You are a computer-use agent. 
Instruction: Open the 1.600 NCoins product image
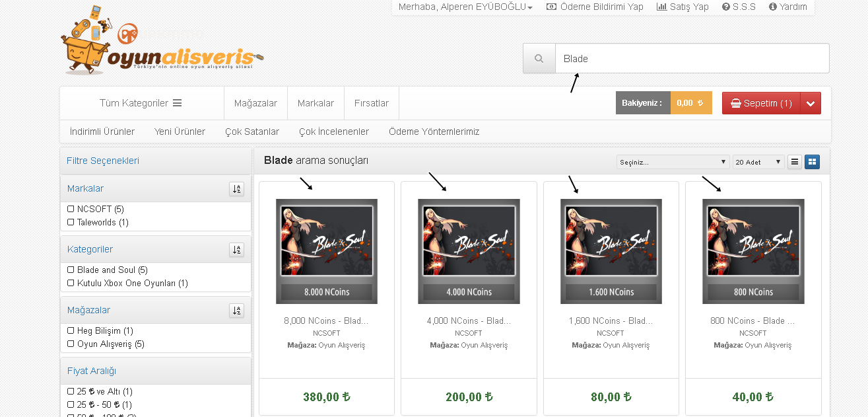(611, 251)
